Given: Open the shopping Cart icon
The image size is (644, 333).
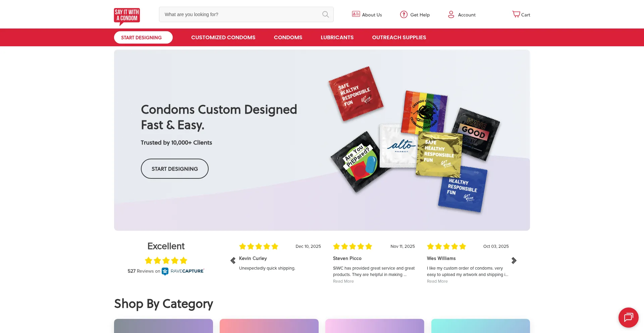Looking at the screenshot, I should coord(516,14).
